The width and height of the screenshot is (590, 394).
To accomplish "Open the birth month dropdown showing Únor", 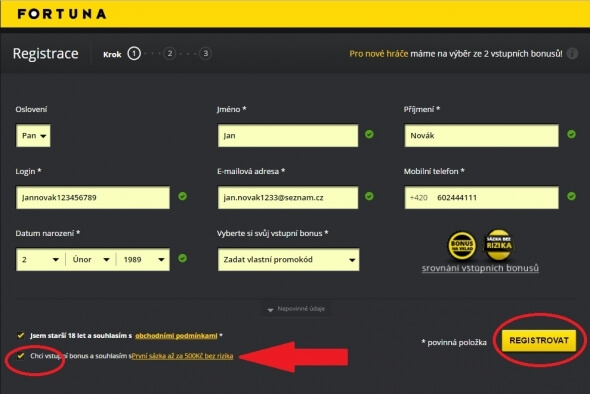I will pyautogui.click(x=91, y=260).
